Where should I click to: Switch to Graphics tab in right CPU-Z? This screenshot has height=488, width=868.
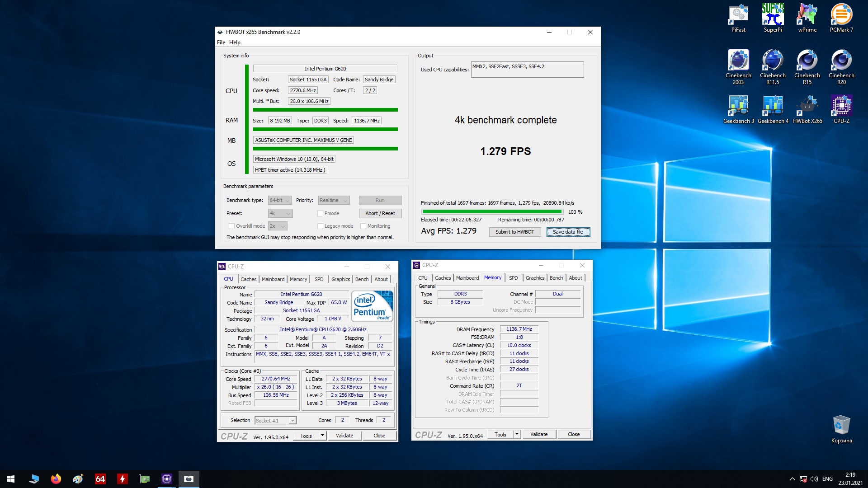[535, 278]
